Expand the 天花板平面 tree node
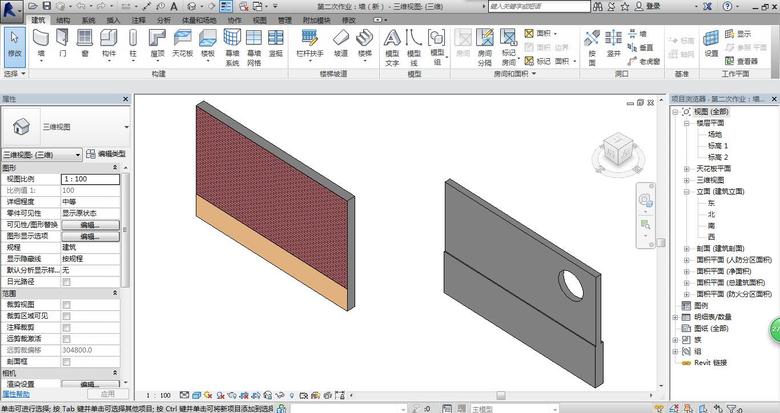The width and height of the screenshot is (780, 413). tap(687, 169)
